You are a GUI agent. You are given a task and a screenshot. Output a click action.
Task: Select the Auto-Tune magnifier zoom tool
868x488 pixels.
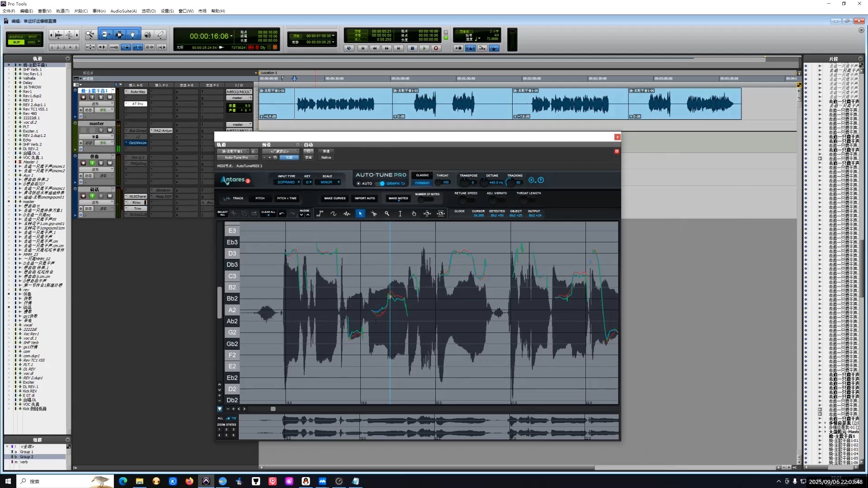(x=387, y=214)
